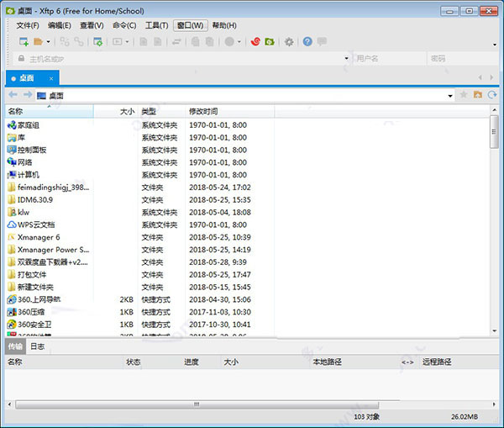This screenshot has height=428, width=504.
Task: Open the 文件(F) menu
Action: pos(28,25)
